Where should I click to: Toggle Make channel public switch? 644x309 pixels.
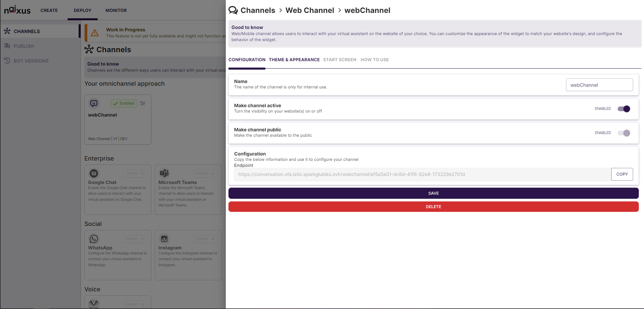[x=624, y=133]
